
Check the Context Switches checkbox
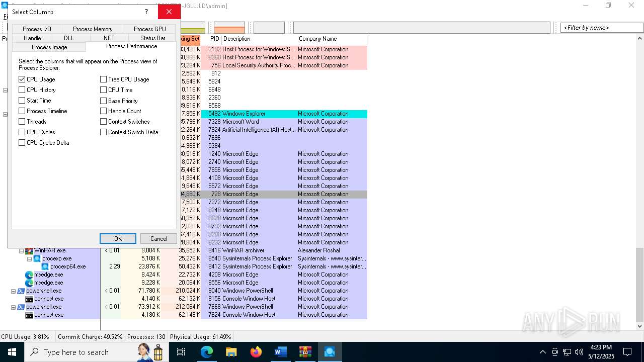coord(103,122)
